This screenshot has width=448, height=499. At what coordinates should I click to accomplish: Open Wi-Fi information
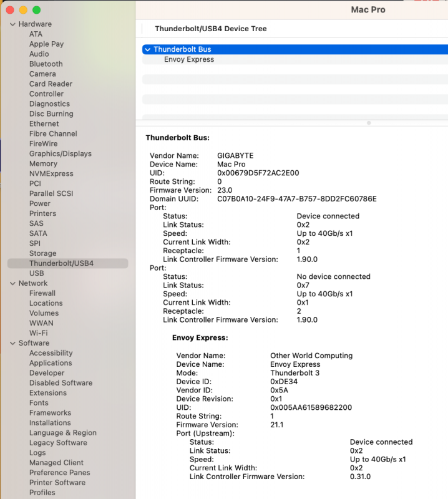pyautogui.click(x=39, y=333)
